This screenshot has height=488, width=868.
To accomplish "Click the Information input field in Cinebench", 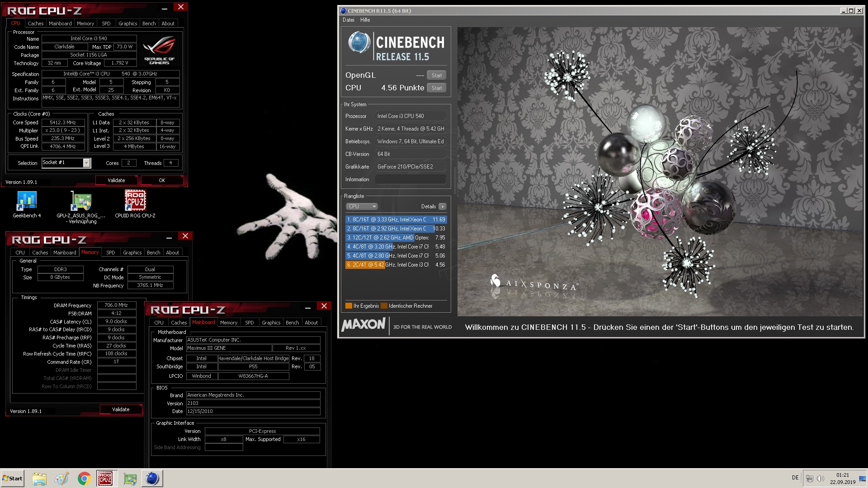I will (410, 179).
